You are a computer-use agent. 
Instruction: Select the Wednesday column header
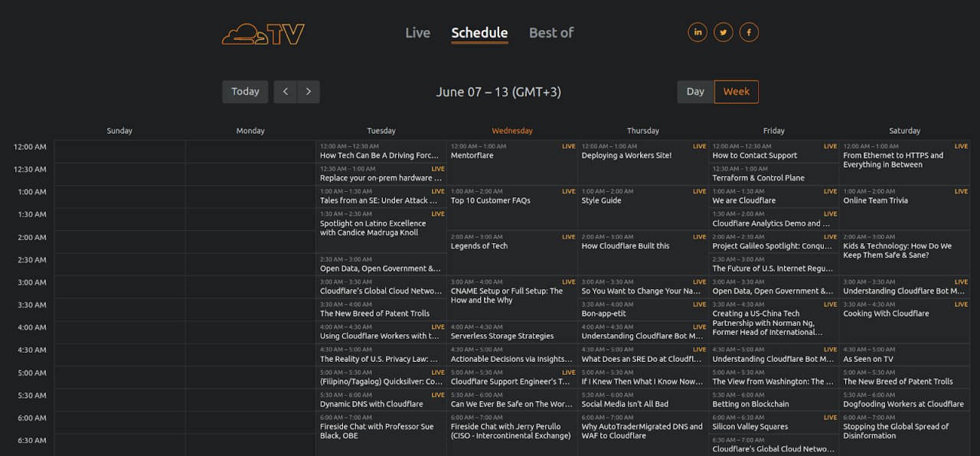coord(512,131)
